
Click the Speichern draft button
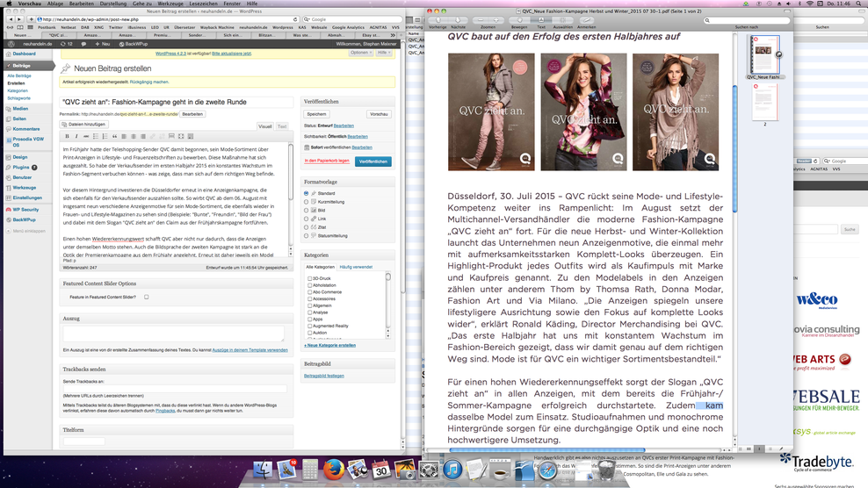click(316, 114)
